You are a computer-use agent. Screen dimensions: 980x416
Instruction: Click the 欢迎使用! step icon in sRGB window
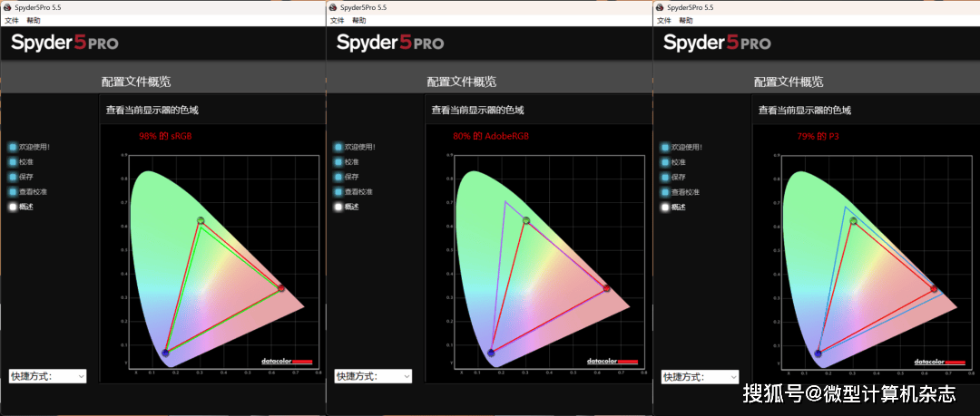pos(13,146)
